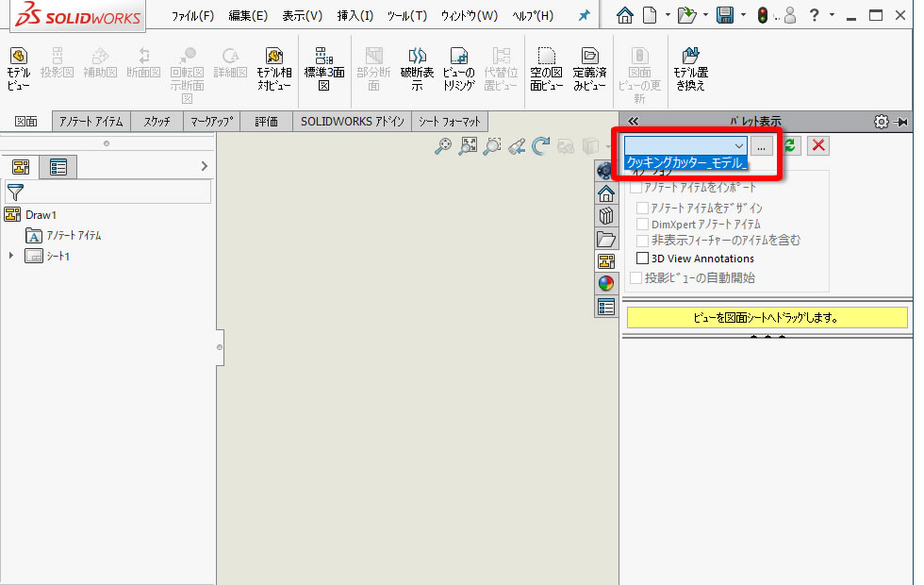Switch to the アノテートアイテム ribbon tab

click(91, 122)
